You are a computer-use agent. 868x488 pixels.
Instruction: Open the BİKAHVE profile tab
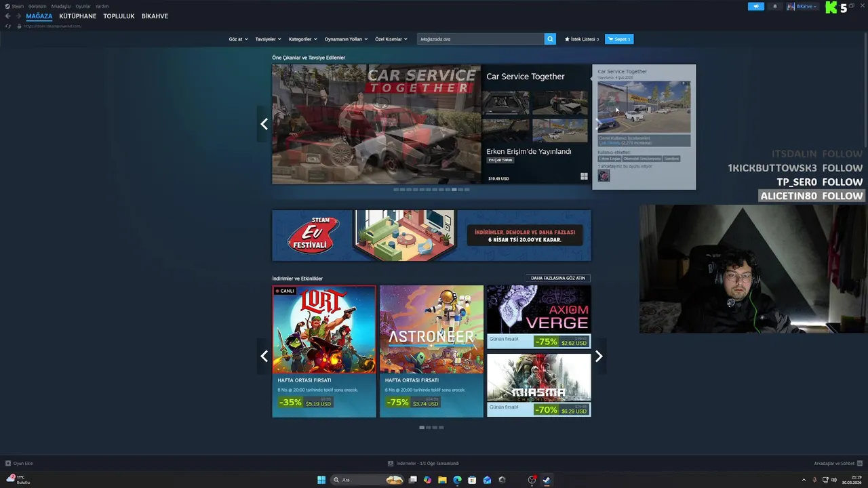pos(155,16)
